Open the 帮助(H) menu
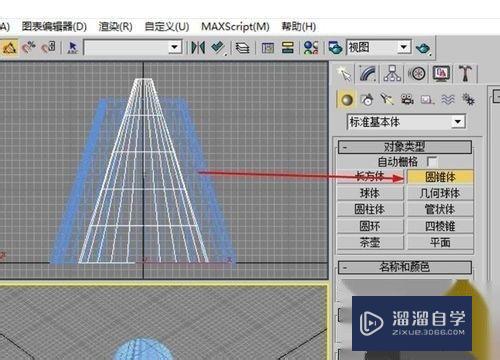Screen dimensions: 500x360 (299, 26)
